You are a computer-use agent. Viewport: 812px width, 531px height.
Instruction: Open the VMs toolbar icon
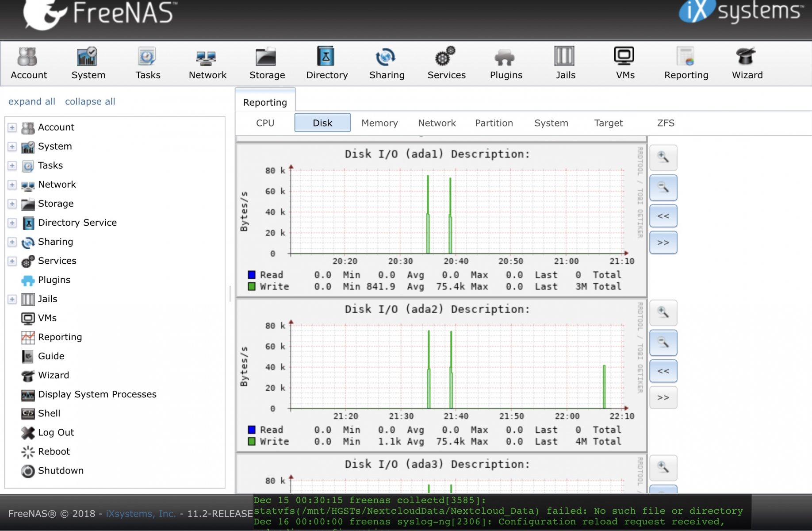click(625, 63)
